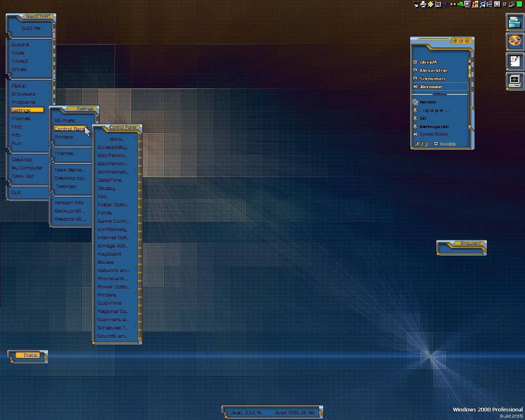Expand the GraphX submenu in NextSTART
Image resolution: width=525 pixels, height=420 pixels.
tap(21, 45)
